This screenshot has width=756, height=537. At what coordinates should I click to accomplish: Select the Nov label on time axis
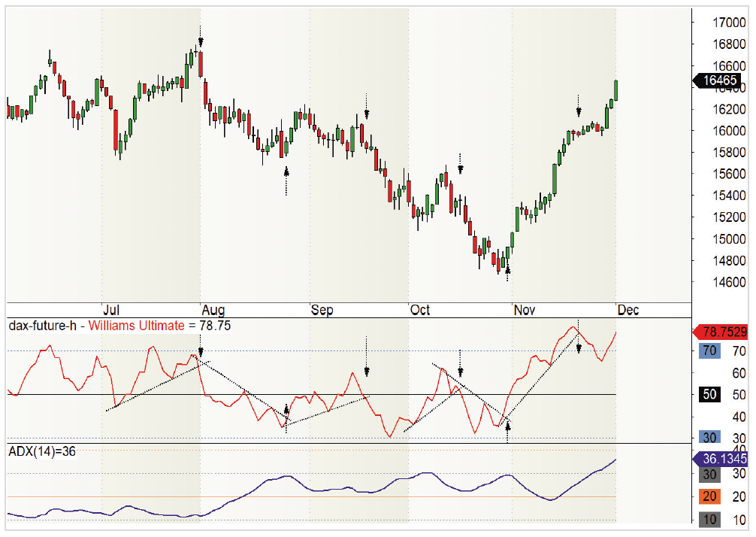[x=525, y=310]
